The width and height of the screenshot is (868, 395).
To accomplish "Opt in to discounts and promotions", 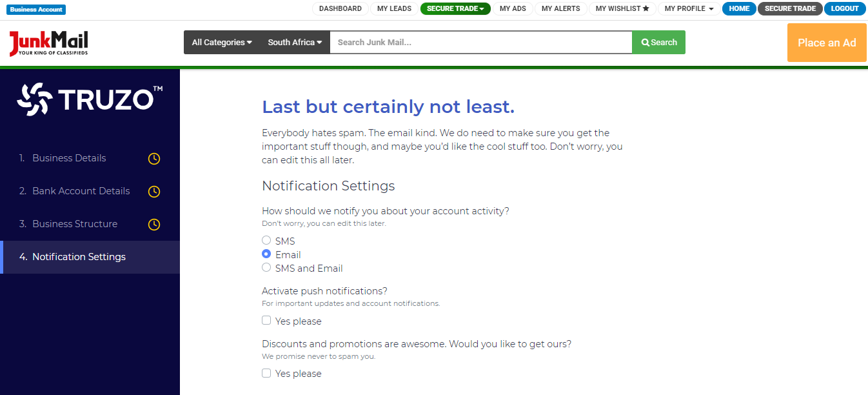I will point(266,373).
